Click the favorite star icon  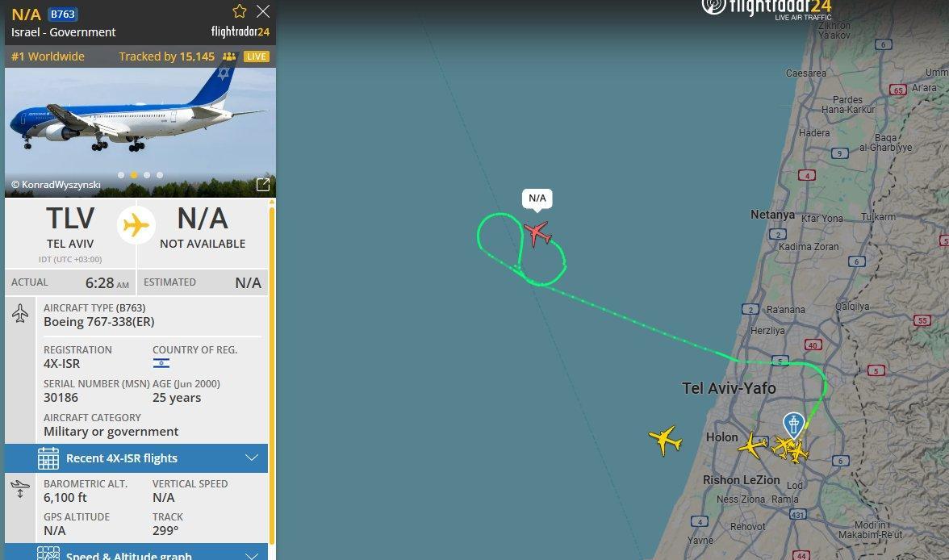tap(240, 11)
